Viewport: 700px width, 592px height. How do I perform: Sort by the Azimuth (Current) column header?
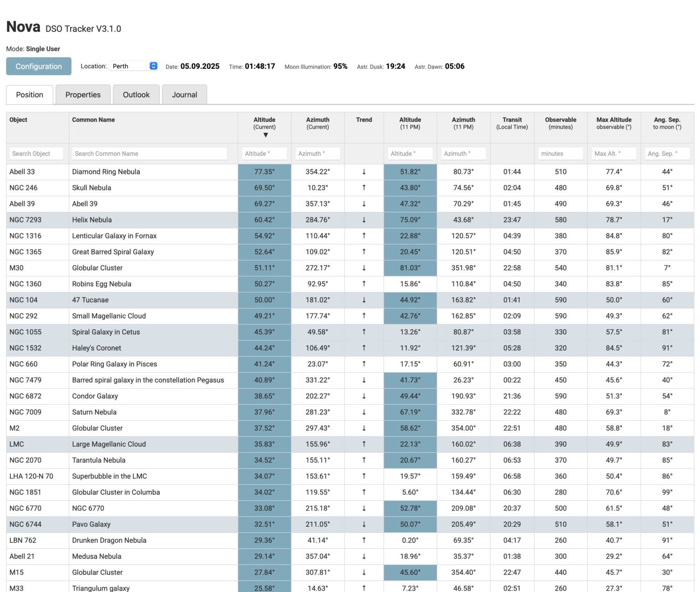coord(318,123)
